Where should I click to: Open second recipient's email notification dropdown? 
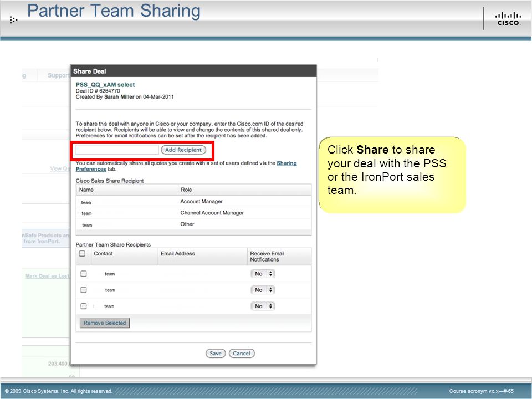click(263, 290)
